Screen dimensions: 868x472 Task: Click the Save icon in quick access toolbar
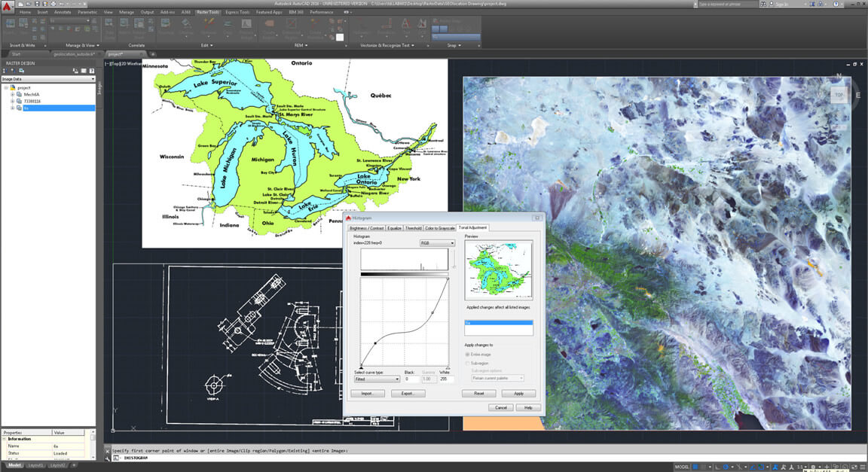pos(38,4)
